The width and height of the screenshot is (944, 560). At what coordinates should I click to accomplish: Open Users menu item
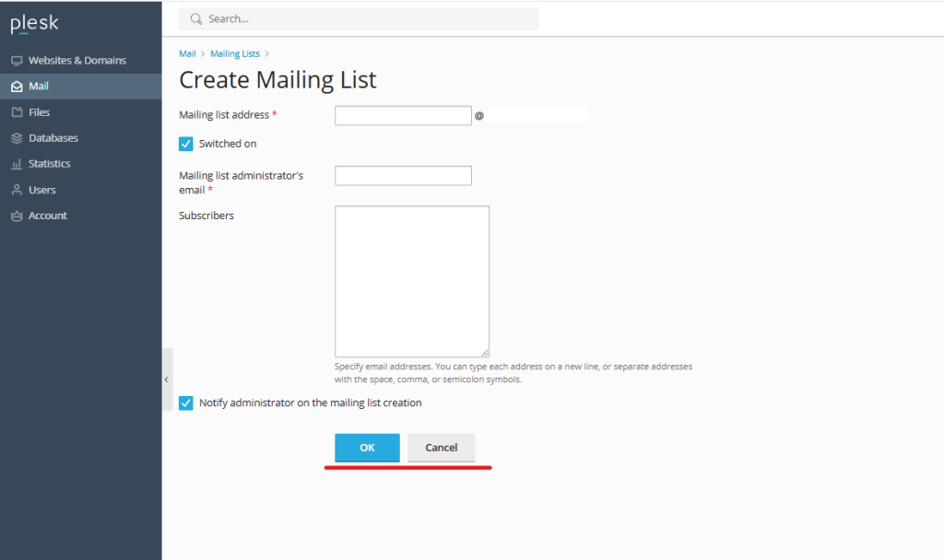point(42,190)
